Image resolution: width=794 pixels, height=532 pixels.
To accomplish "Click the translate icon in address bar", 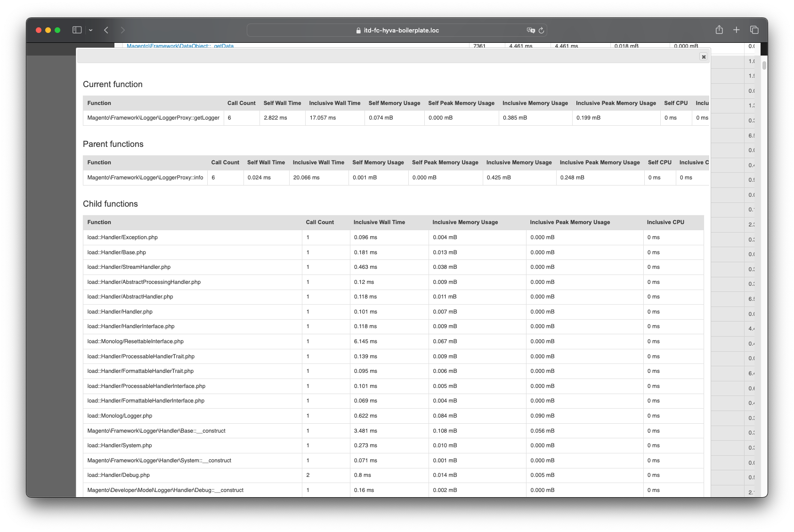I will (x=531, y=30).
